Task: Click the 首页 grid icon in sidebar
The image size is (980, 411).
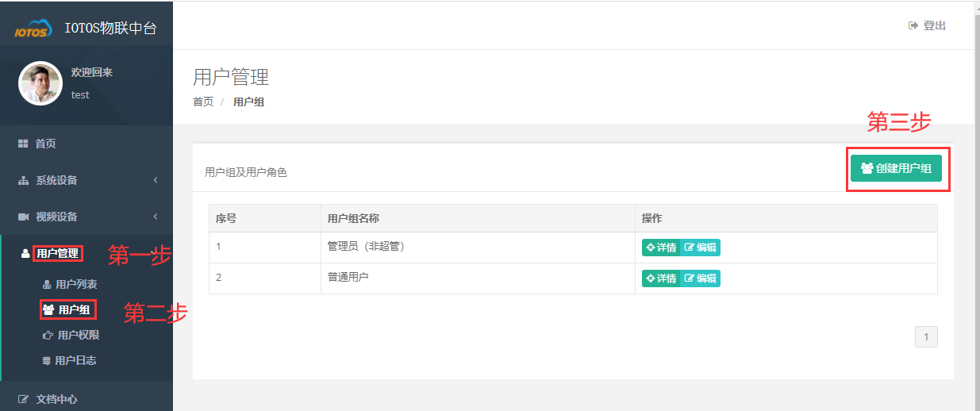Action: [x=23, y=144]
